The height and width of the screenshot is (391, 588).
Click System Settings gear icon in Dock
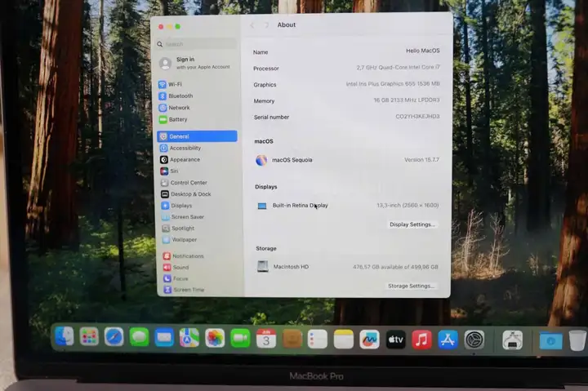(474, 340)
